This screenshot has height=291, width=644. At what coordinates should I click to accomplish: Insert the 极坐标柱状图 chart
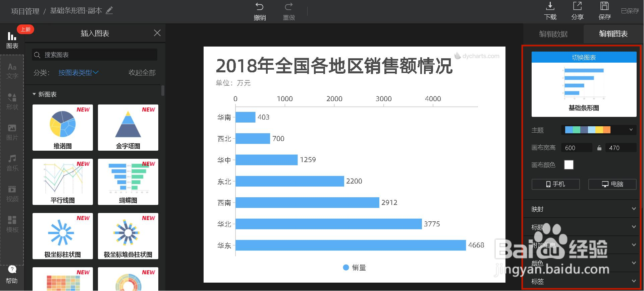pyautogui.click(x=63, y=236)
